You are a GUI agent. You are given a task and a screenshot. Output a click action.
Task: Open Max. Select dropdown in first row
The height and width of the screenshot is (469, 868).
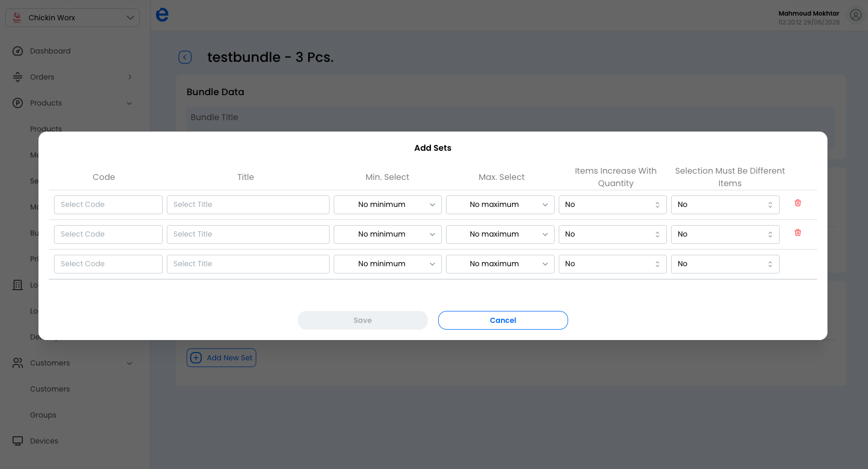coord(500,205)
